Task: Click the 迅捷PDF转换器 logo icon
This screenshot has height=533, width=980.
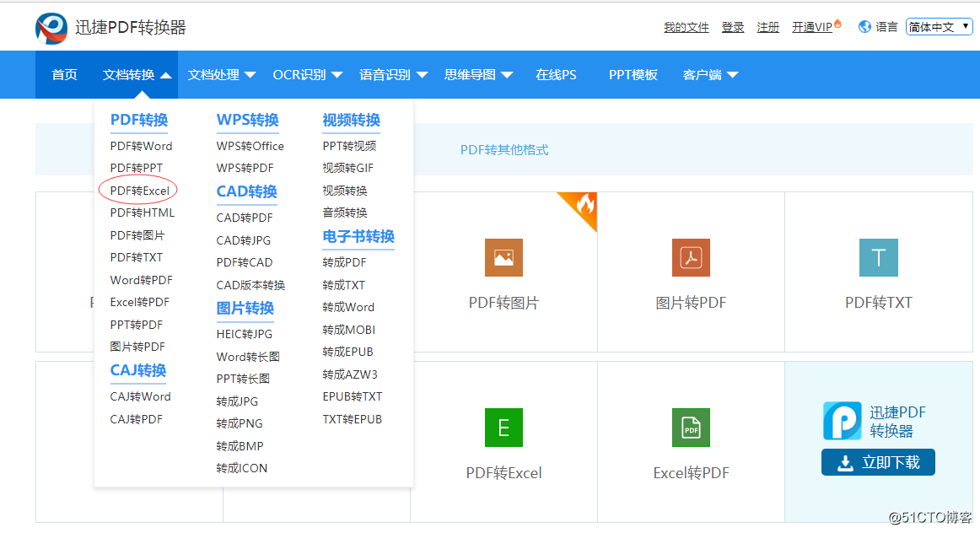Action: coord(51,28)
